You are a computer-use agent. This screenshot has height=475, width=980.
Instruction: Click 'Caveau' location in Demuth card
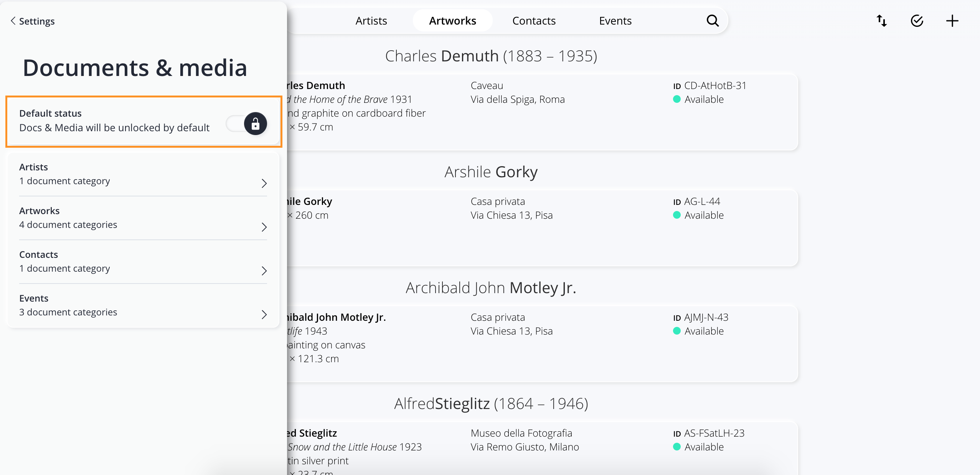pos(487,86)
